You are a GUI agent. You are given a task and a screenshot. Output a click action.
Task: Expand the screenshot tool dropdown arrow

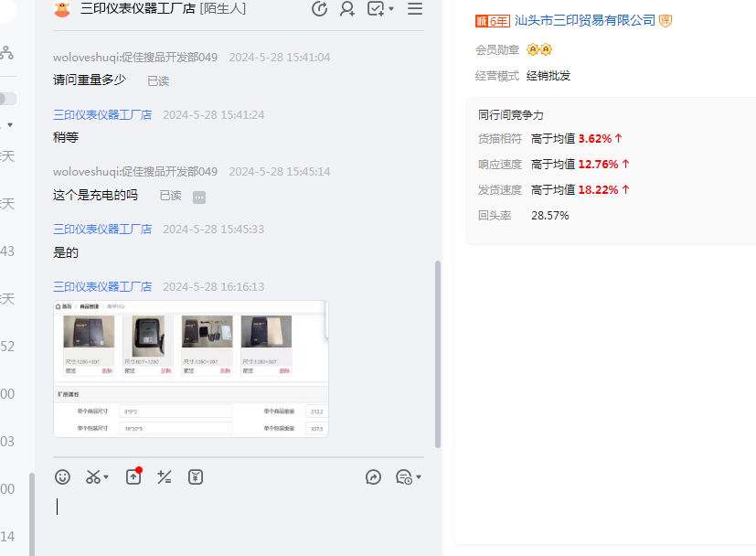(x=107, y=477)
